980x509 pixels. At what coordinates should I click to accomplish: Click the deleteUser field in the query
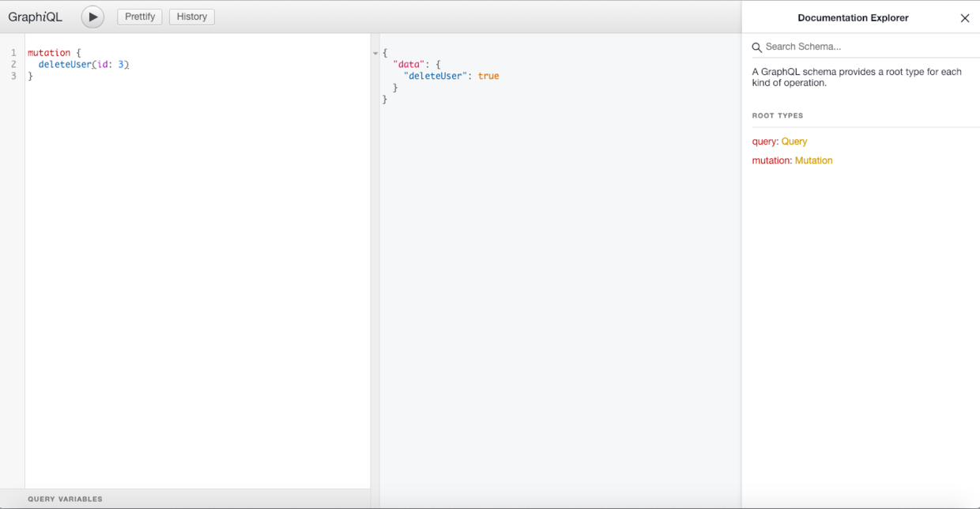pos(65,65)
